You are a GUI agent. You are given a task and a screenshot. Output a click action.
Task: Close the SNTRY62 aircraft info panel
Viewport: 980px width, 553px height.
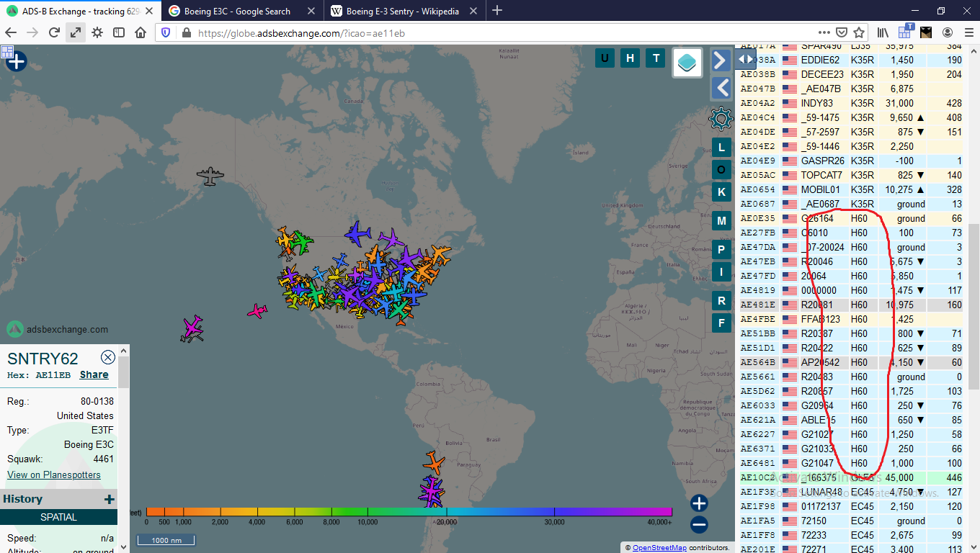point(108,357)
